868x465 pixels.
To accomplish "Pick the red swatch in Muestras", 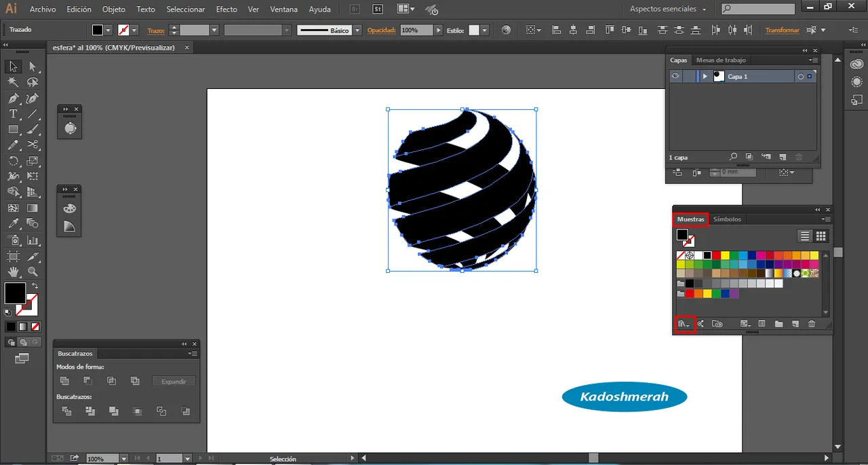I will pos(716,255).
